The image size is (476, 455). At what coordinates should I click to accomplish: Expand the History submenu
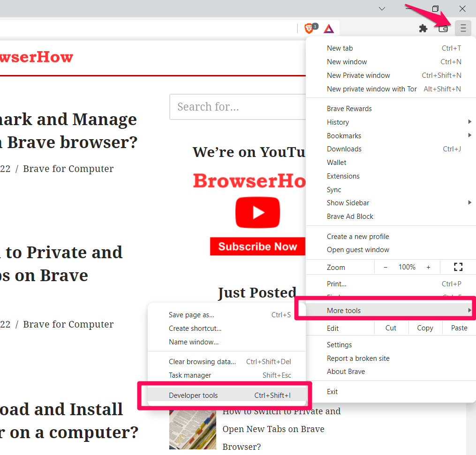[x=391, y=122]
